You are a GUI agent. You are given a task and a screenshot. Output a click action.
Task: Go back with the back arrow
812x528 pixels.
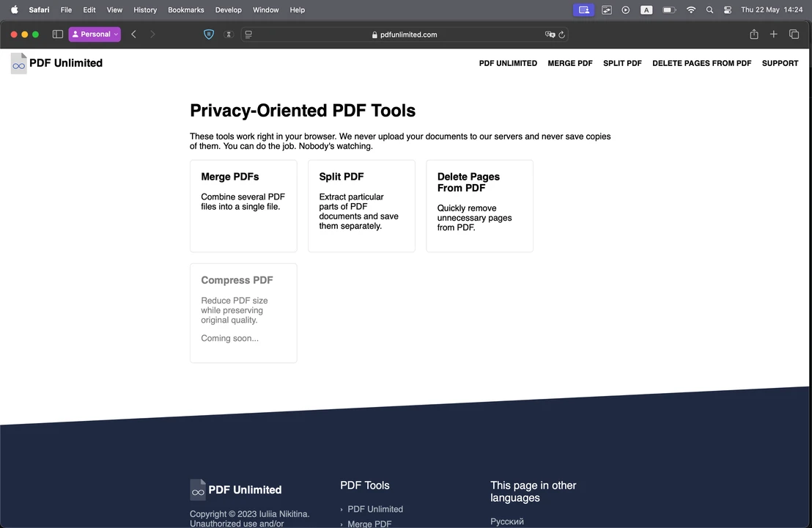133,34
